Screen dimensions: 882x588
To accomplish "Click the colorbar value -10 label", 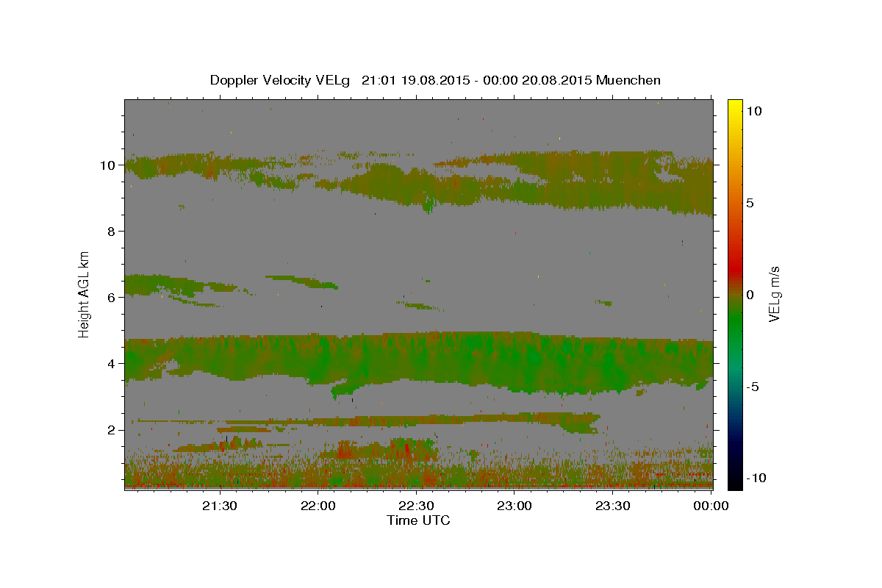I will 756,478.
